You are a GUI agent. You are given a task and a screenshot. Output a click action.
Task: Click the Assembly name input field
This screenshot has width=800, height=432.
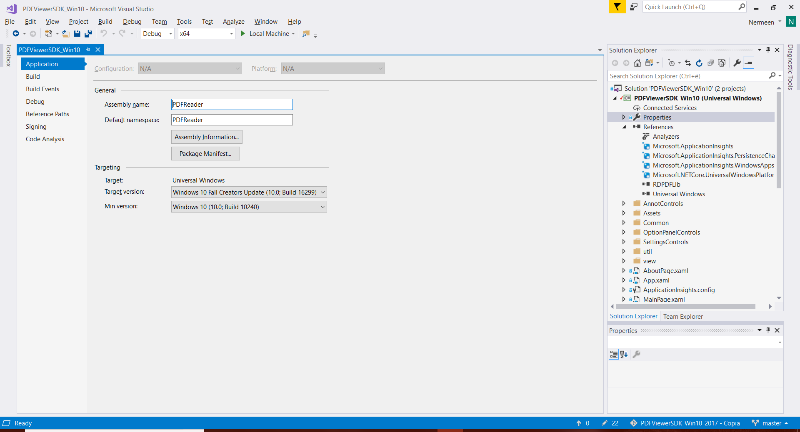(231, 103)
